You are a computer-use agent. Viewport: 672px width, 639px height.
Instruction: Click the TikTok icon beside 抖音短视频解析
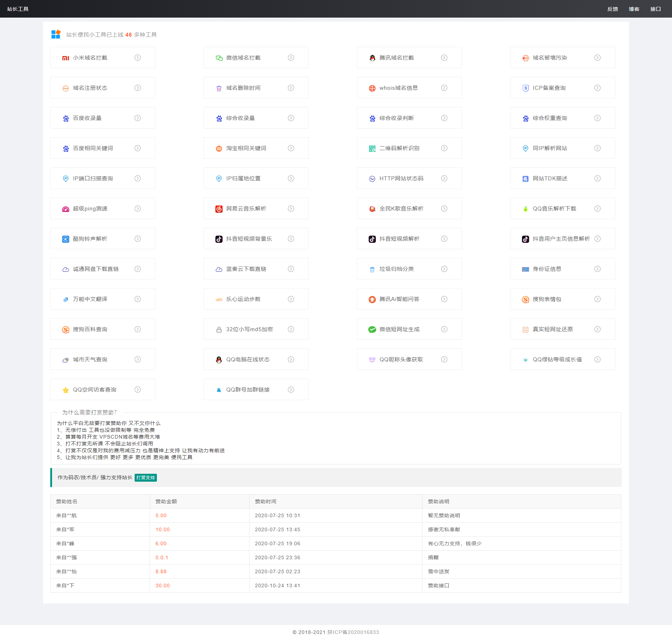point(372,239)
